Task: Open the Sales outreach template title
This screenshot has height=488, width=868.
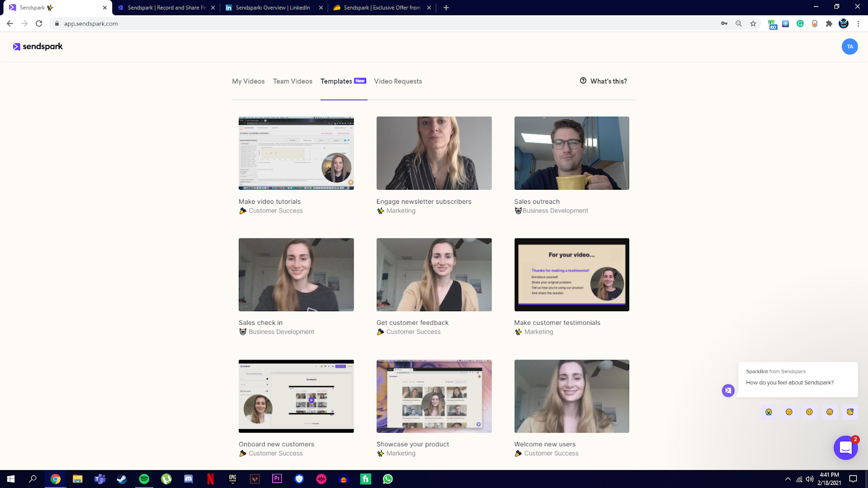Action: pos(537,202)
